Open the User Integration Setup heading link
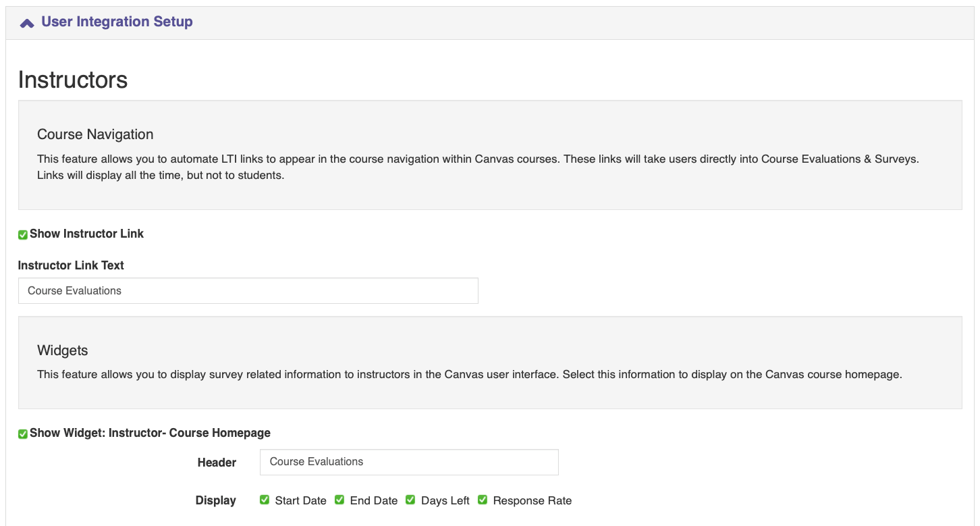Screen dimensions: 980x526 (x=116, y=21)
